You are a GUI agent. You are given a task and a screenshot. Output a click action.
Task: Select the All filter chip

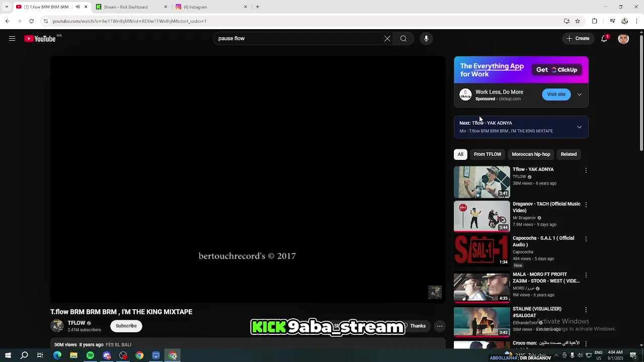[460, 154]
